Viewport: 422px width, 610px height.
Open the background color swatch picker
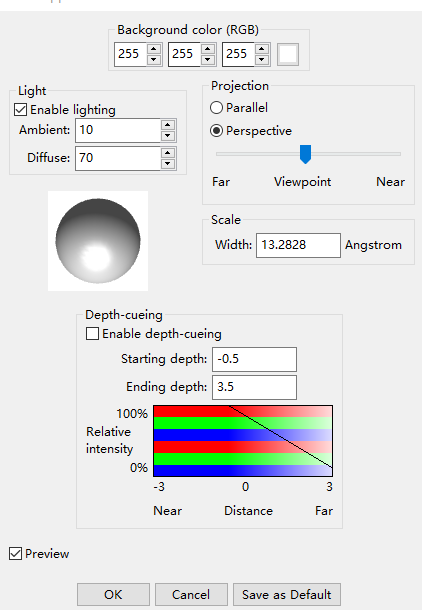coord(288,54)
